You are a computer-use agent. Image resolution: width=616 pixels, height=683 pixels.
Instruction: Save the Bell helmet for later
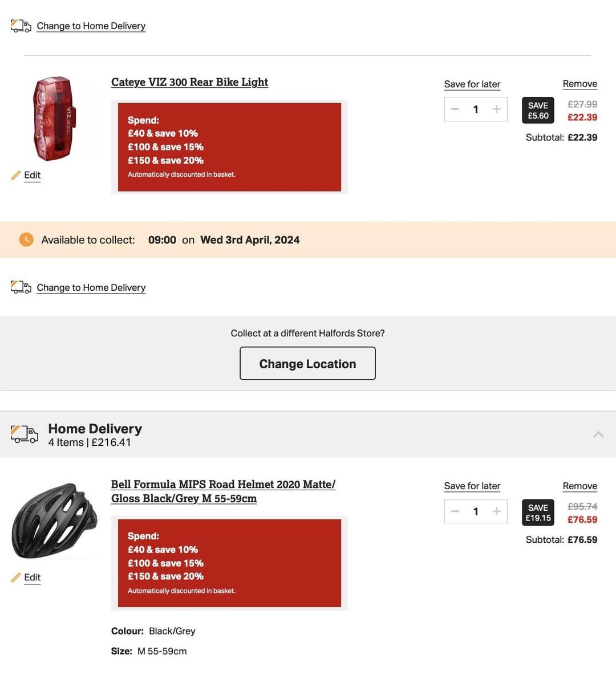(x=472, y=486)
